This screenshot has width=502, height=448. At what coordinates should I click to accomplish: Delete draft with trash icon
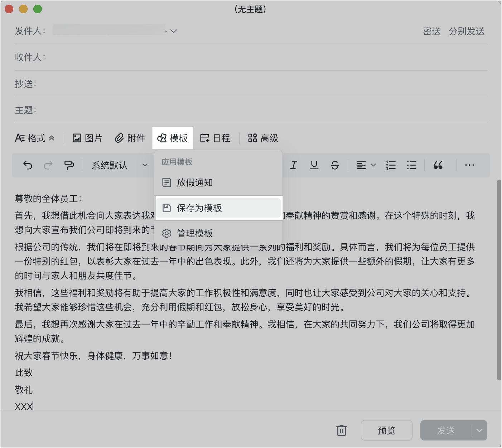[342, 430]
